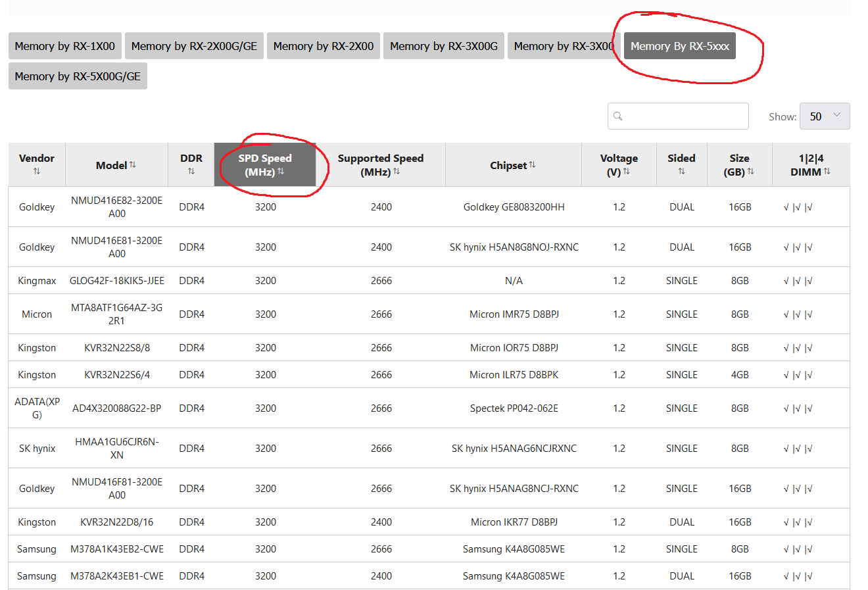Select the Memory By RX-5xxx tab

pos(680,46)
